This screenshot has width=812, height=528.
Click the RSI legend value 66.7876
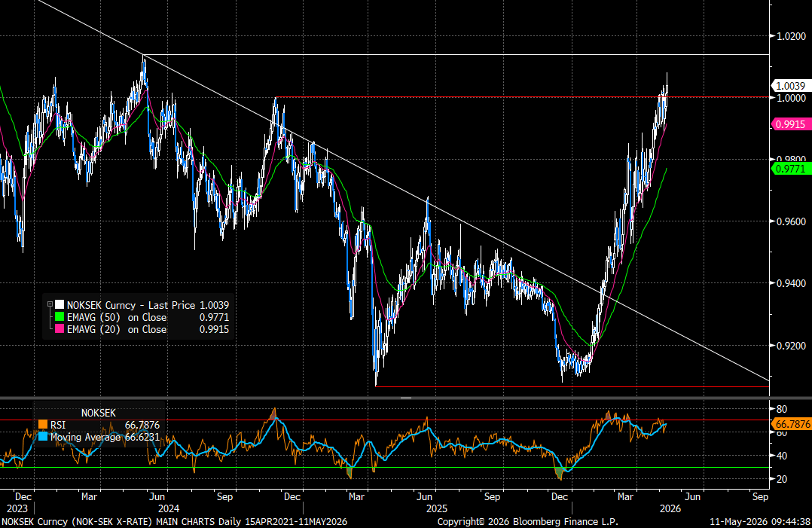(142, 425)
